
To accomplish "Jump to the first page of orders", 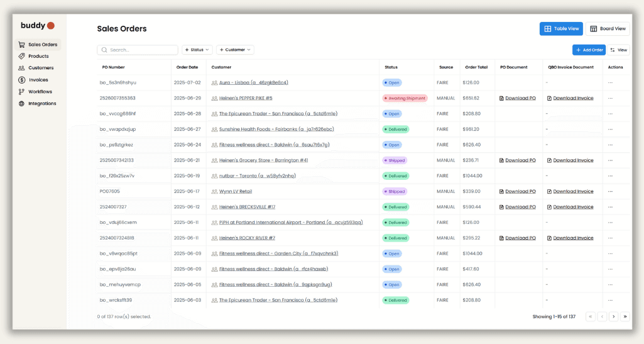I will pyautogui.click(x=591, y=316).
